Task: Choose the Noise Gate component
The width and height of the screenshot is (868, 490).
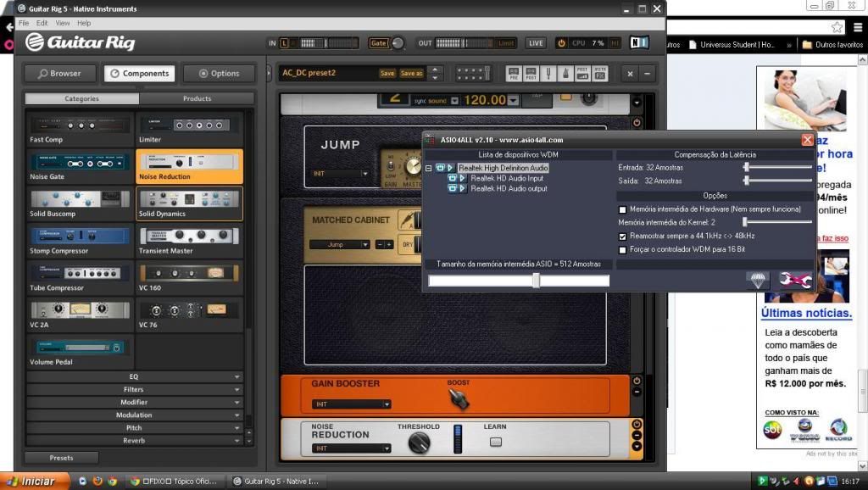Action: (x=81, y=166)
